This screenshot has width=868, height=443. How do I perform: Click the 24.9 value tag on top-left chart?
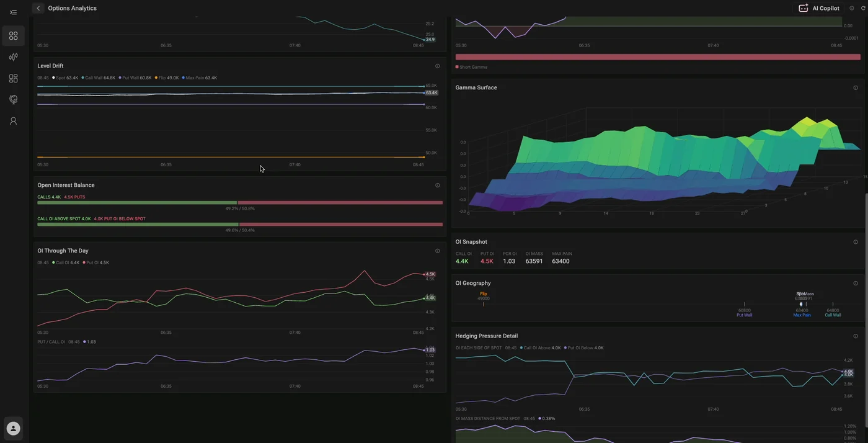[x=430, y=40]
